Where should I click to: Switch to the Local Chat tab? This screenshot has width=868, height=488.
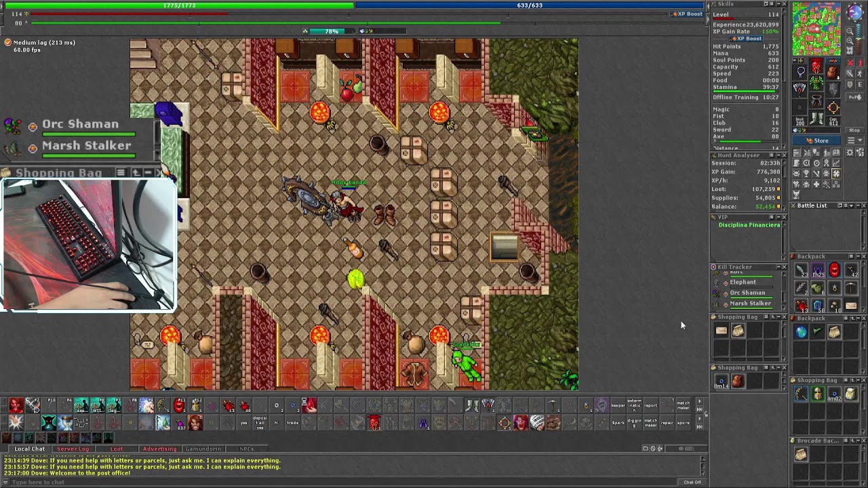click(29, 449)
